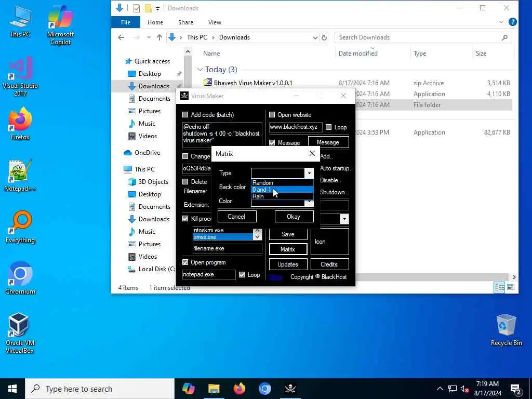The height and width of the screenshot is (399, 532).
Task: Open Documents under Quick access
Action: (154, 99)
